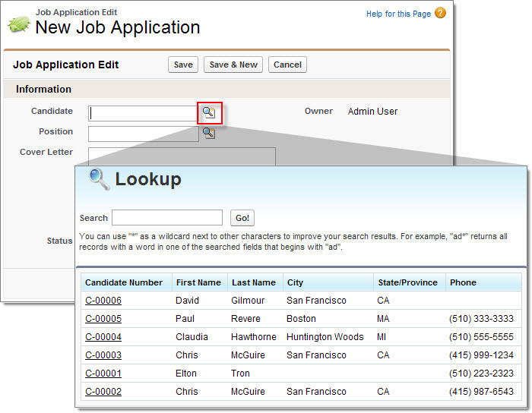532x413 pixels.
Task: Click the Information section header
Action: [x=226, y=89]
